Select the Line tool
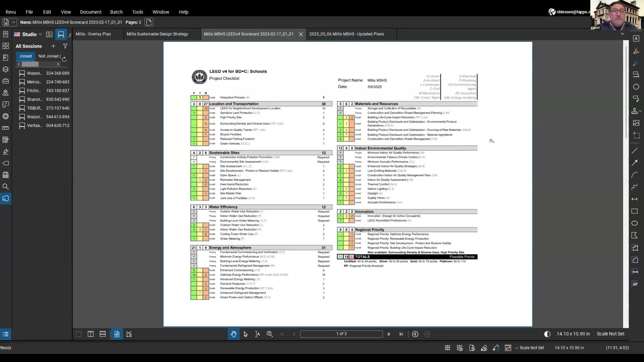The height and width of the screenshot is (362, 644). coord(635,151)
